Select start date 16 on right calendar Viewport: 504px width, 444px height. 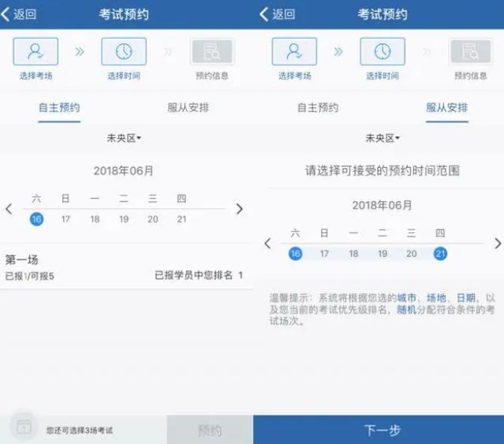pos(296,254)
